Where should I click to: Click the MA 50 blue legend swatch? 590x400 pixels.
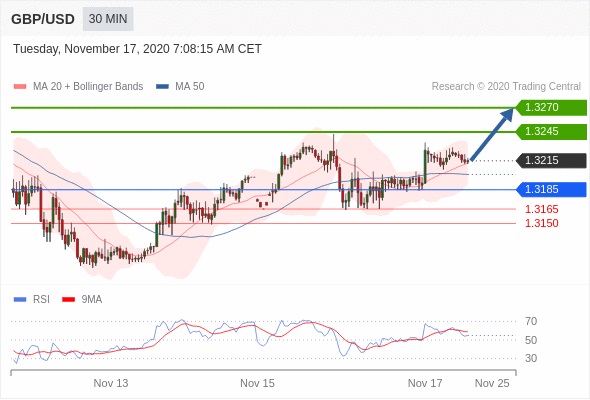click(162, 87)
